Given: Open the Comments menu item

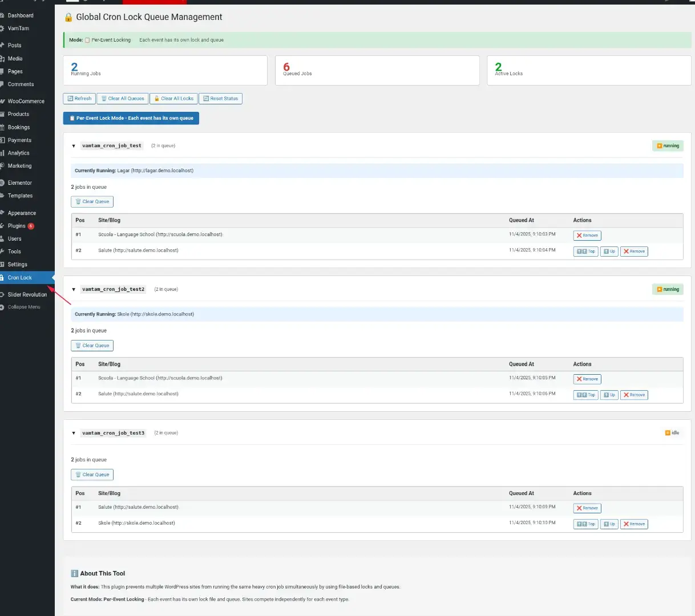Looking at the screenshot, I should click(x=21, y=84).
